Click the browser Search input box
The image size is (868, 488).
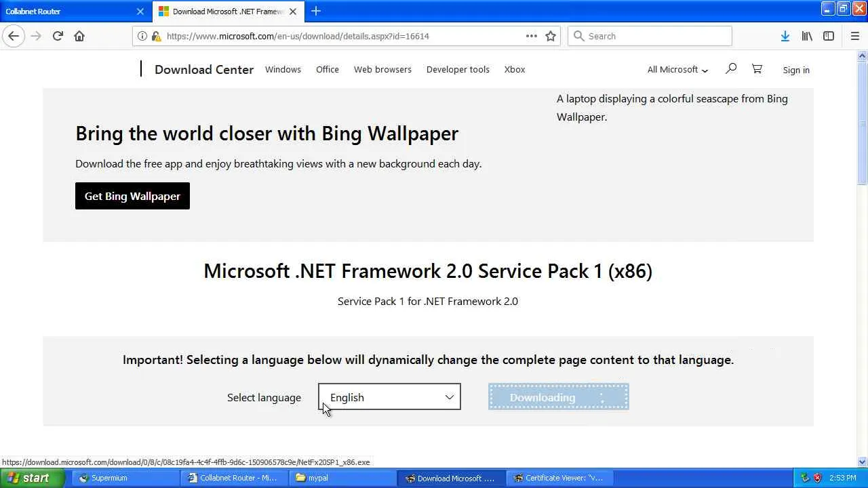(650, 36)
